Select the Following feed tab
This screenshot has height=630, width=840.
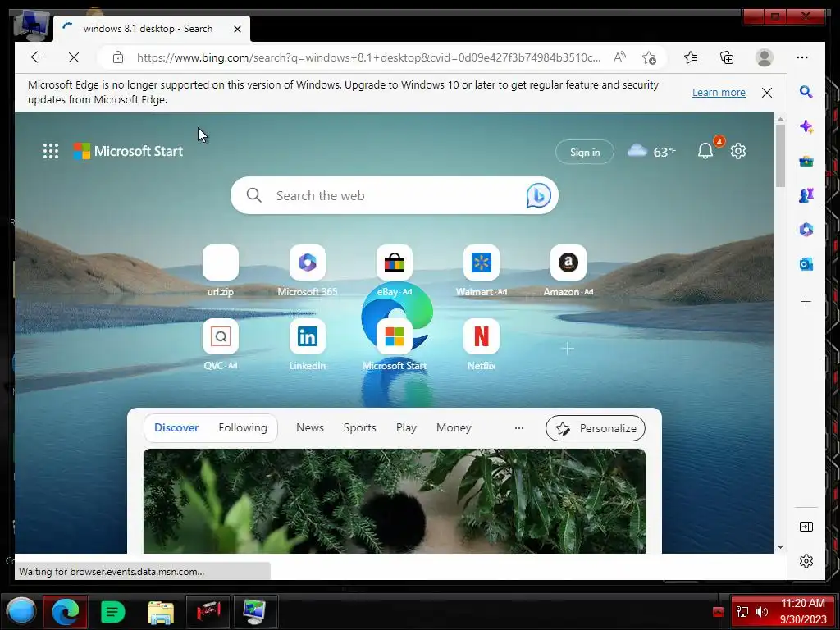tap(243, 427)
